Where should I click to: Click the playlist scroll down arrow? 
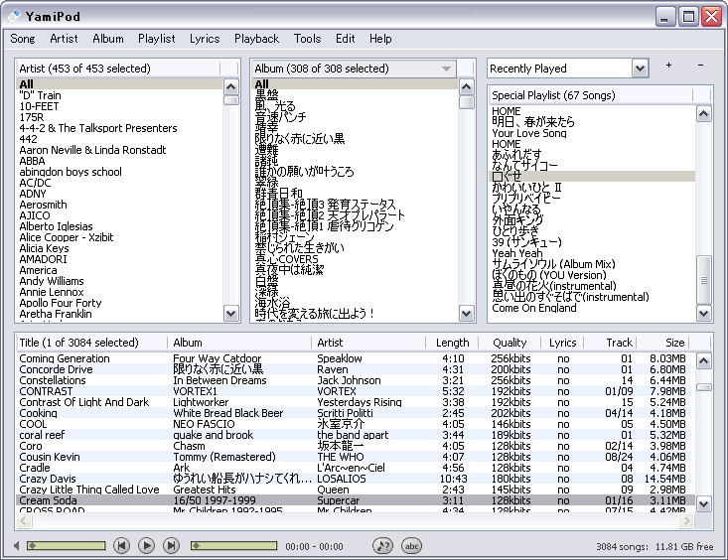pyautogui.click(x=704, y=314)
